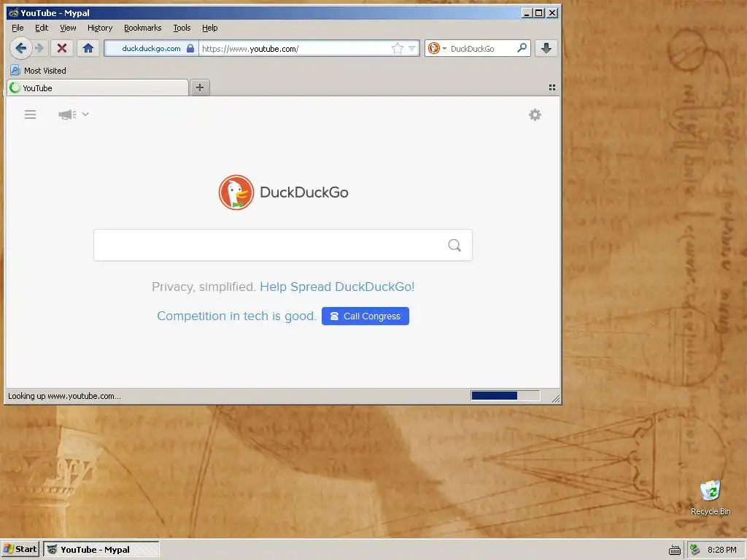Click the magnifier in the browser search box
This screenshot has height=560, width=747.
click(522, 48)
